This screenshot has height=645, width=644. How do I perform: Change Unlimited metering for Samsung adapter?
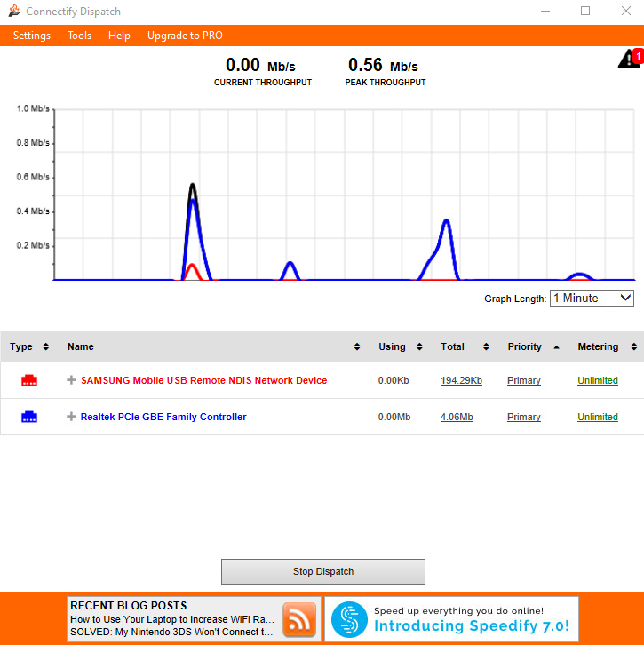(598, 380)
